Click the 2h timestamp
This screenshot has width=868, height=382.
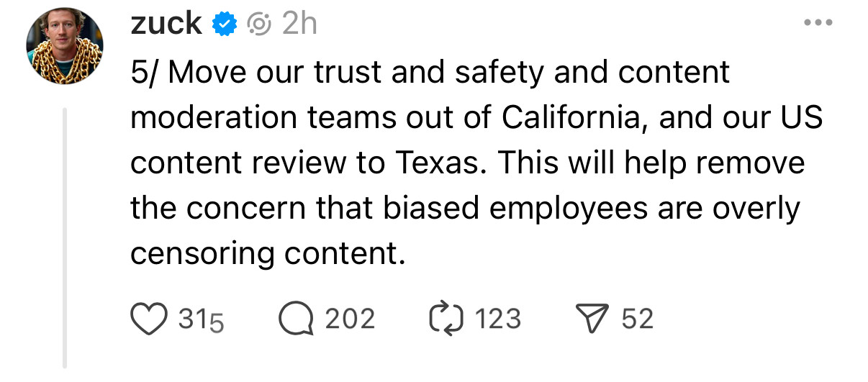pos(299,25)
